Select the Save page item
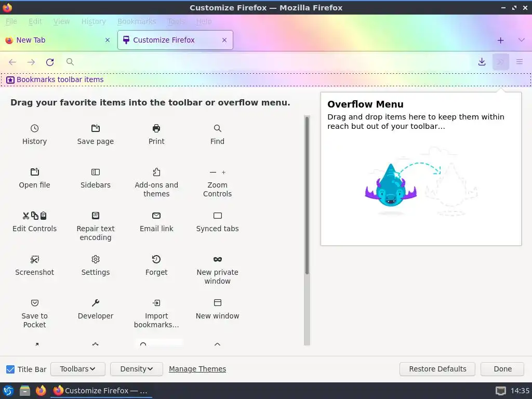Screen dimensions: 532x399 tap(96, 135)
